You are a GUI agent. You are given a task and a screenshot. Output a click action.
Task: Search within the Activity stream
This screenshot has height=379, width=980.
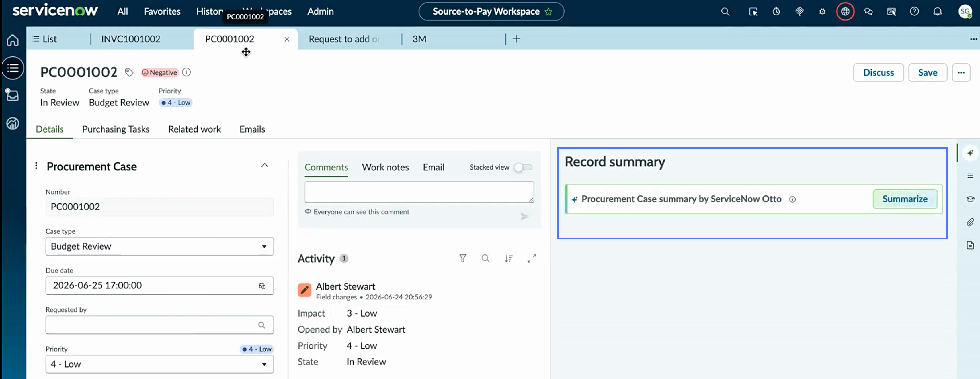pyautogui.click(x=485, y=259)
